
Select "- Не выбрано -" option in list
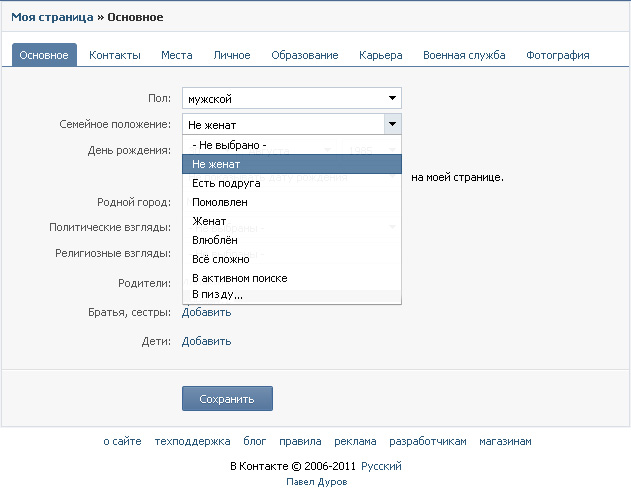[x=229, y=145]
